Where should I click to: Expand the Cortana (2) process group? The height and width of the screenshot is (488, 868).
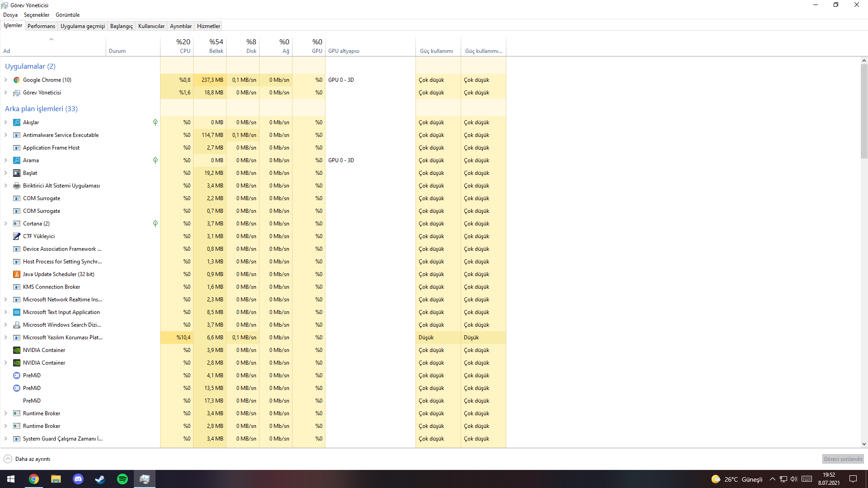tap(5, 224)
